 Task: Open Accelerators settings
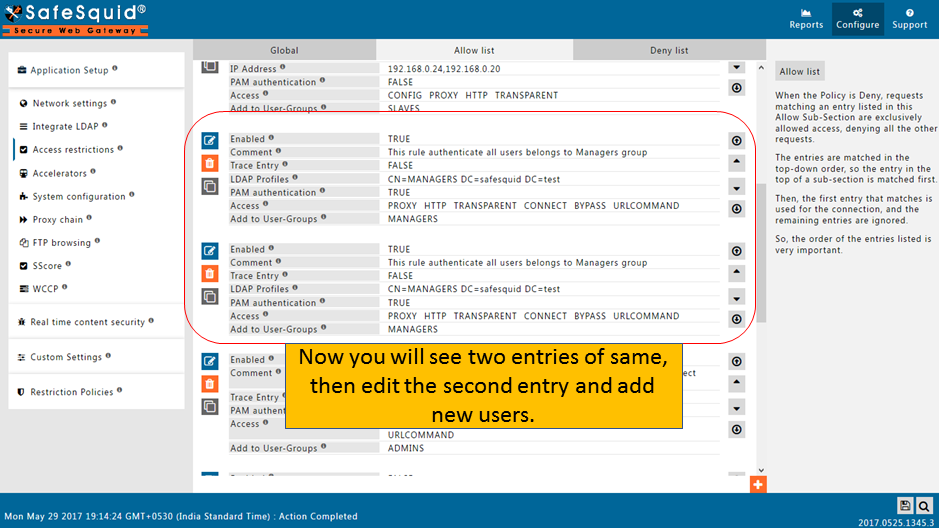coord(59,173)
